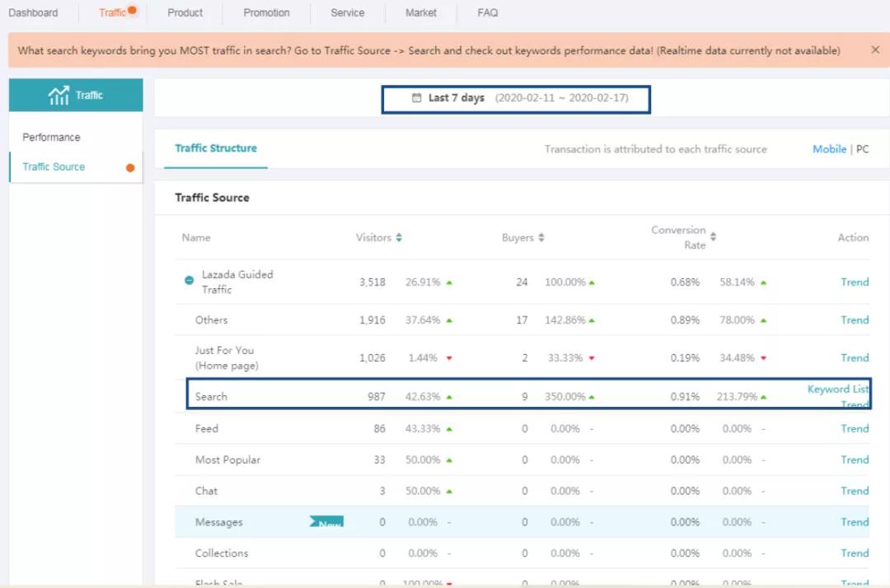
Task: View Trend for Feed row
Action: [855, 429]
